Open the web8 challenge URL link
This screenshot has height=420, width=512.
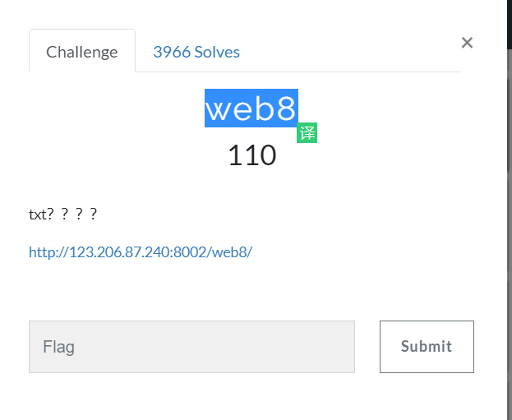[141, 252]
